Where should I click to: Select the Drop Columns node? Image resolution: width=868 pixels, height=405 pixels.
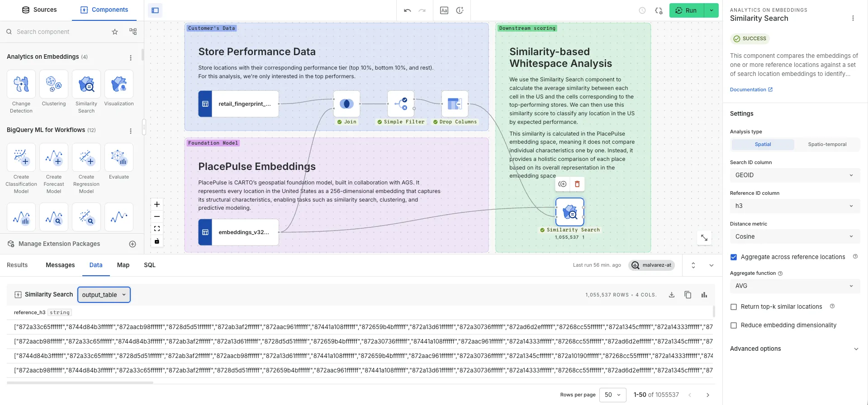pyautogui.click(x=455, y=104)
